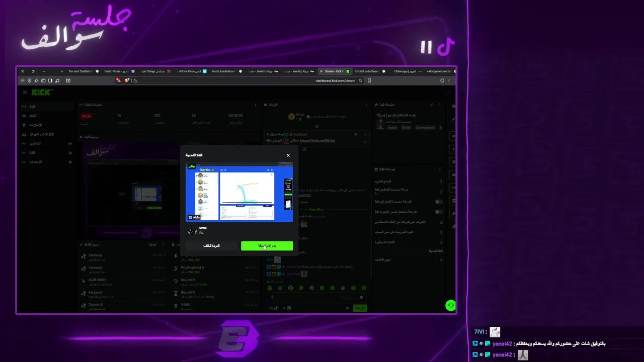Edit stream info with the pencil icon
Image resolution: width=644 pixels, height=362 pixels.
pos(431,105)
